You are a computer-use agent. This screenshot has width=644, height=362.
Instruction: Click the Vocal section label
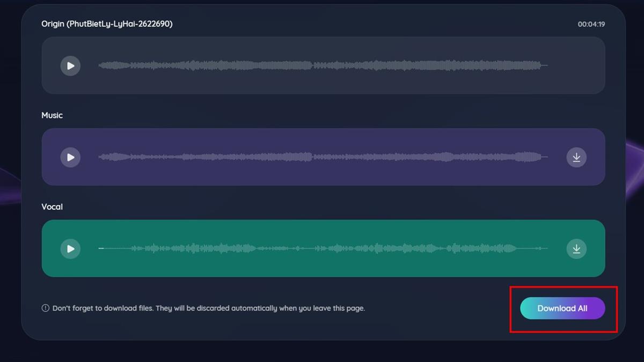click(x=52, y=207)
